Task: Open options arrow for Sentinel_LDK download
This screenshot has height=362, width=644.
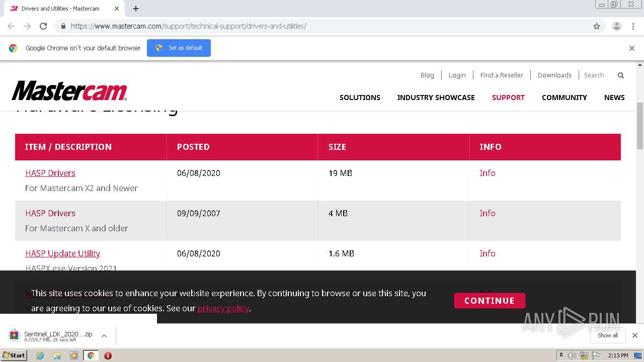Action: coord(104,335)
